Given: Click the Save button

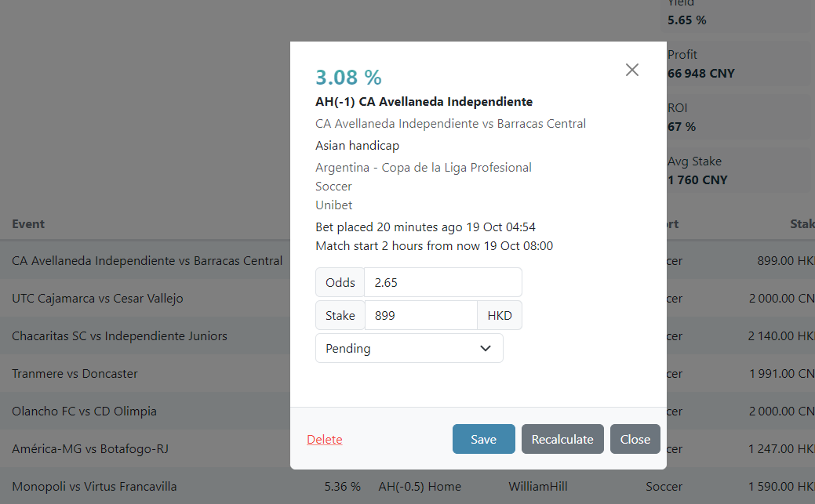Looking at the screenshot, I should tap(483, 439).
